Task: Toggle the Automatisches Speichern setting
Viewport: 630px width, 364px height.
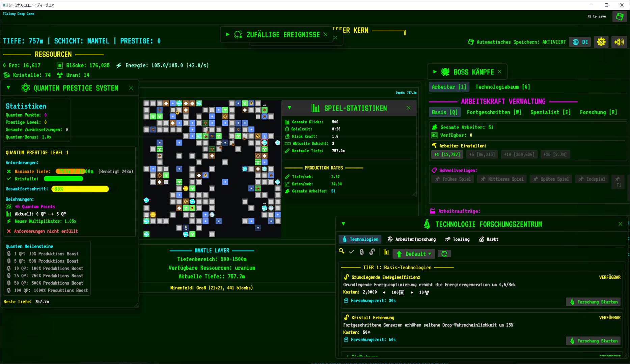Action: [x=517, y=42]
